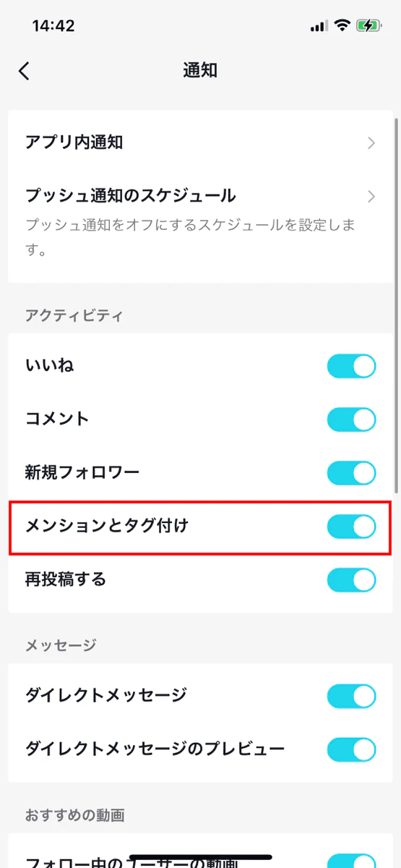Expand プッシュ通知のスケジュール chevron arrow
The height and width of the screenshot is (868, 401).
point(371,196)
